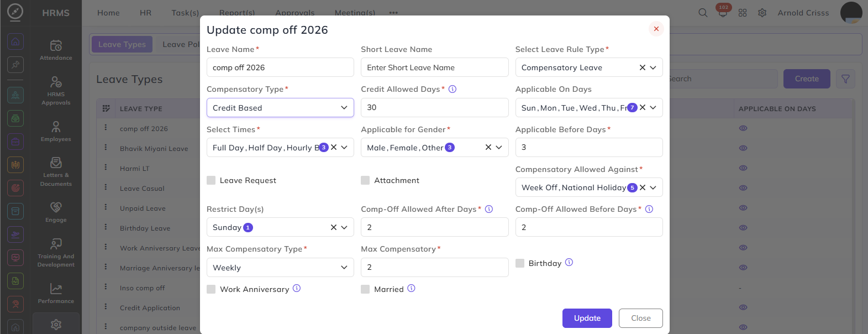The width and height of the screenshot is (868, 334).
Task: Open the Performance sidebar item
Action: tap(56, 293)
